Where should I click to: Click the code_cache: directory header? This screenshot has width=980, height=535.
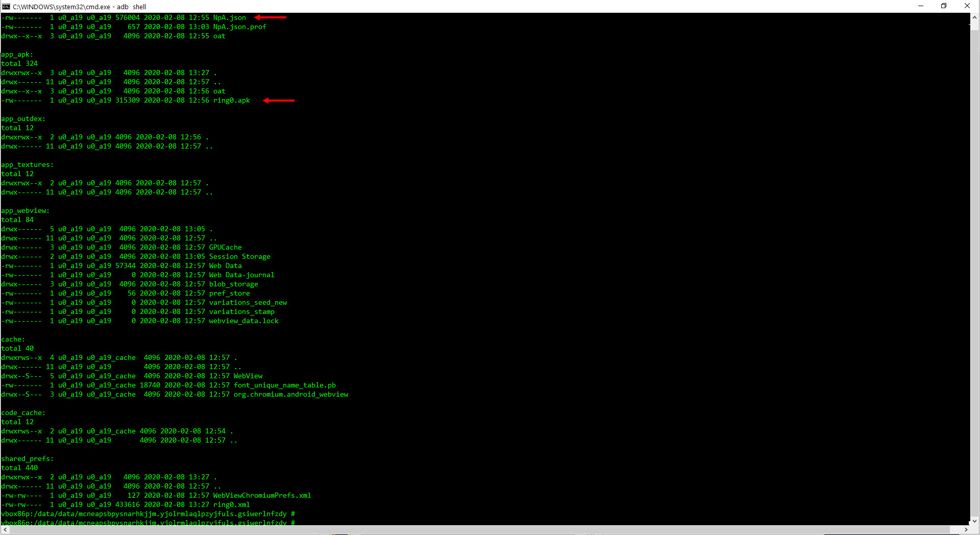click(x=23, y=413)
